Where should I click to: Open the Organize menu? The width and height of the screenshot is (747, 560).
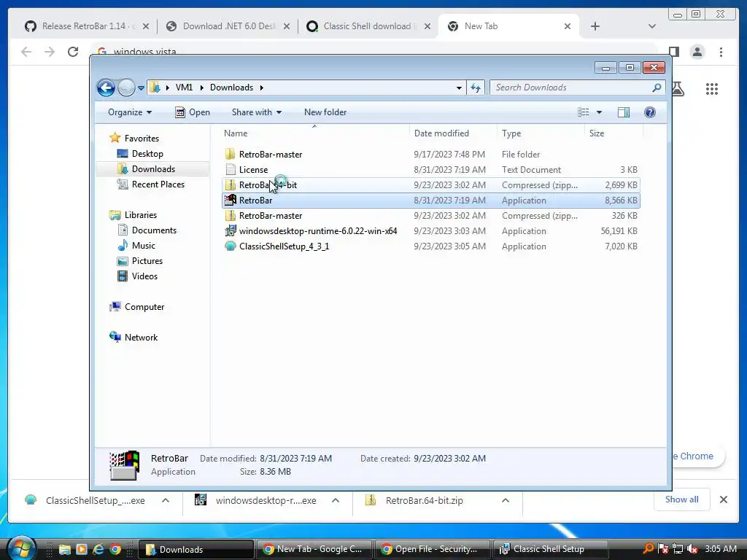[130, 112]
